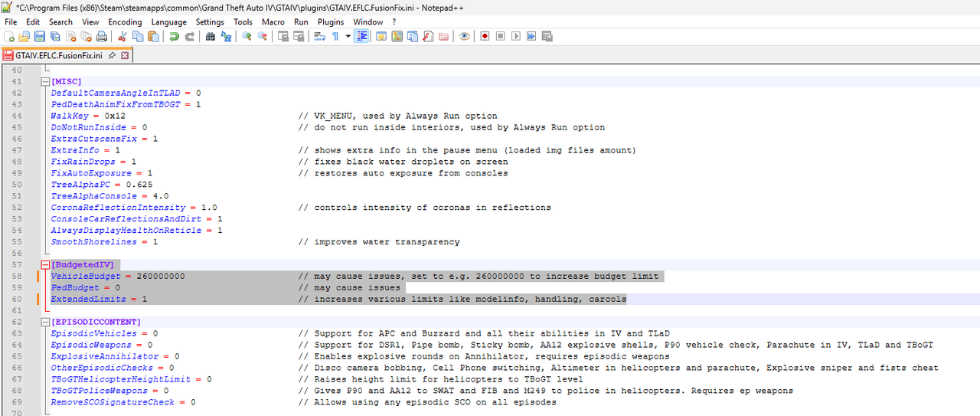The height and width of the screenshot is (416, 980).
Task: Open the Tools menu
Action: 243,22
